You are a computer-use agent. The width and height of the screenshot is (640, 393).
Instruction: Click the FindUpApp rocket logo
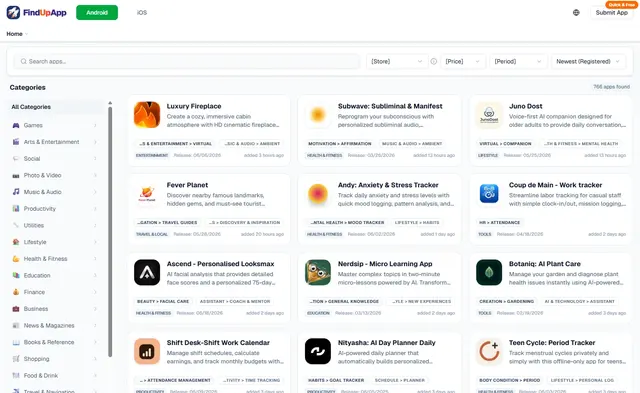coord(13,13)
